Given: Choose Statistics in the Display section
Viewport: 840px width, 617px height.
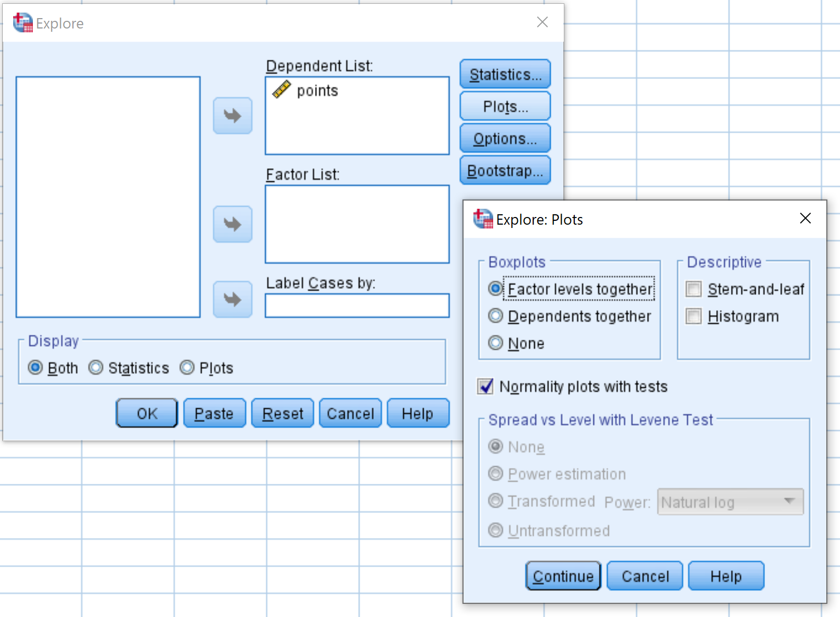Looking at the screenshot, I should pyautogui.click(x=96, y=368).
